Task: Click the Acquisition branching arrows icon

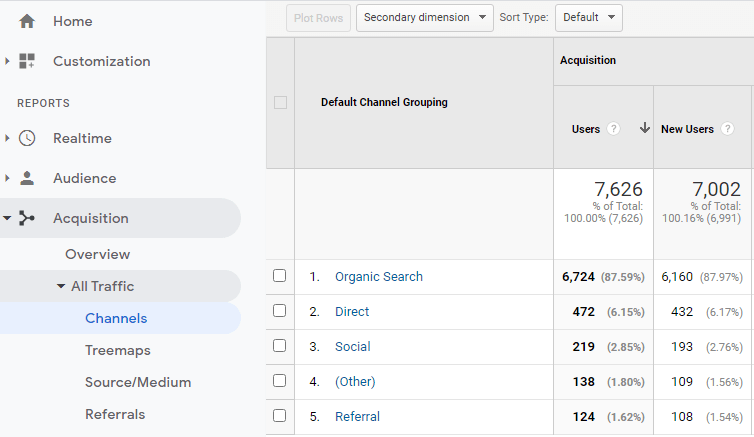Action: [27, 218]
